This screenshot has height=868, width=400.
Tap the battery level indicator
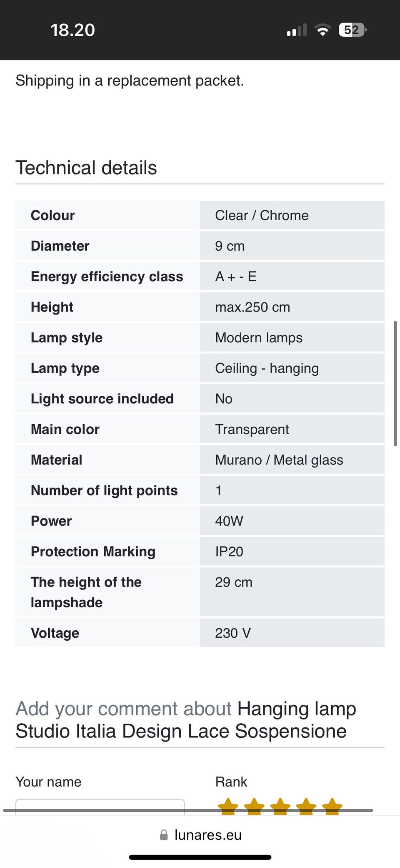(352, 30)
